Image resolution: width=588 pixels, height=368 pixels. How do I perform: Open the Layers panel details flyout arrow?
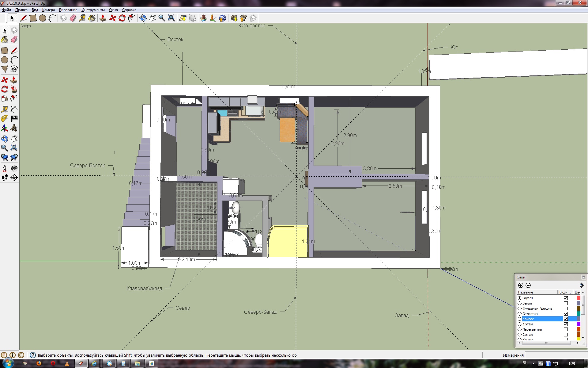(x=581, y=285)
